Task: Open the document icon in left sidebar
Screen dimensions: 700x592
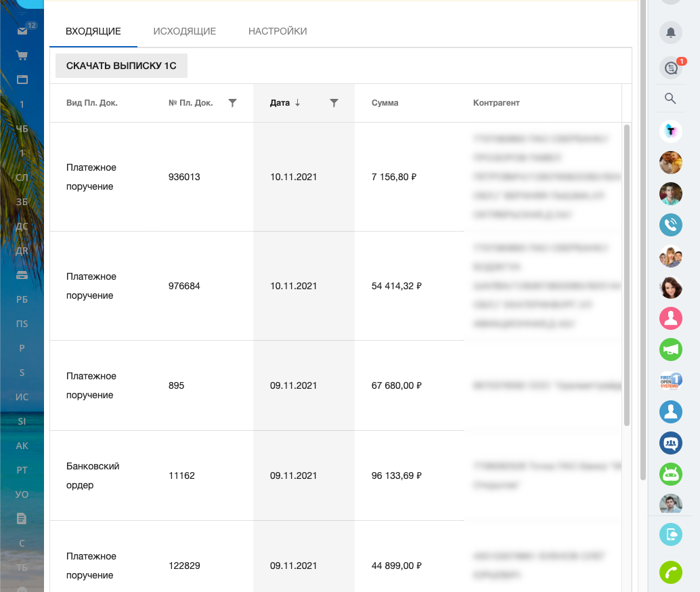Action: (22, 519)
